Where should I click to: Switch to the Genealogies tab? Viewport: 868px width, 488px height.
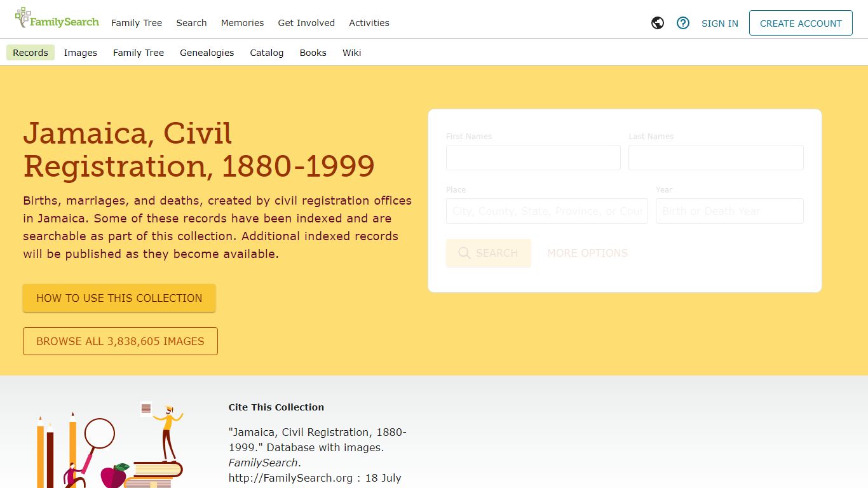coord(207,53)
